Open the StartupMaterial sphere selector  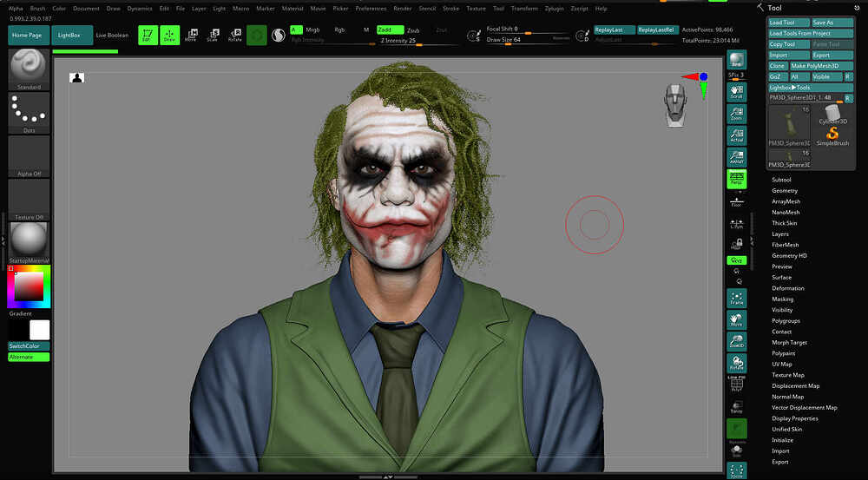click(x=29, y=242)
